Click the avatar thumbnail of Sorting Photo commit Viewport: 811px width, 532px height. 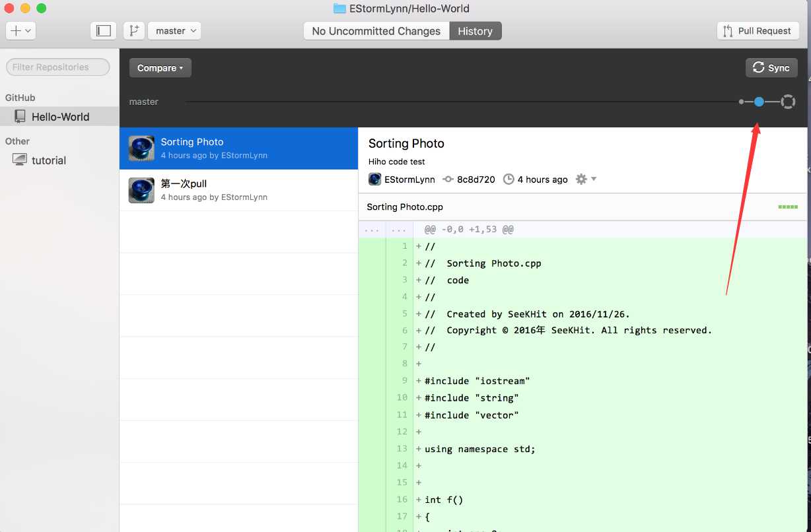[x=141, y=149]
